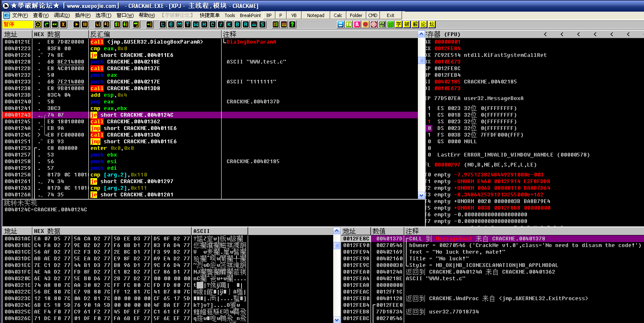Open the 窗口(W) menu

pos(125,15)
